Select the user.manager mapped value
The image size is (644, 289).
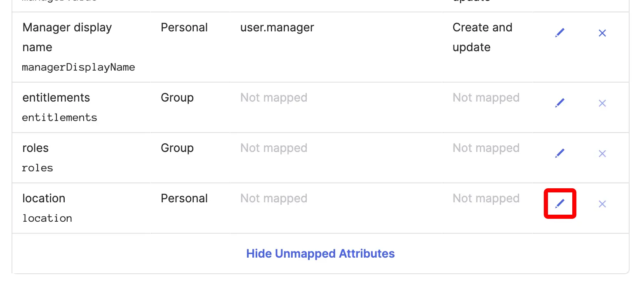[277, 28]
